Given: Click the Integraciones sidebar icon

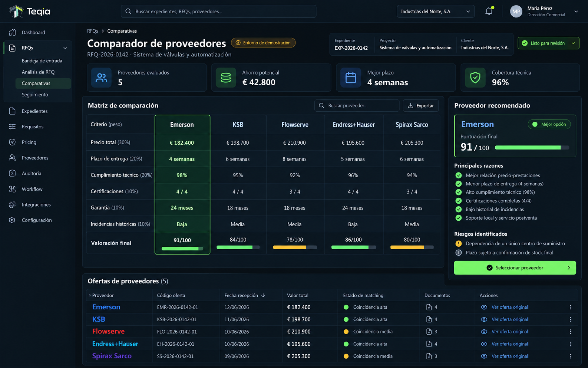Looking at the screenshot, I should point(12,205).
